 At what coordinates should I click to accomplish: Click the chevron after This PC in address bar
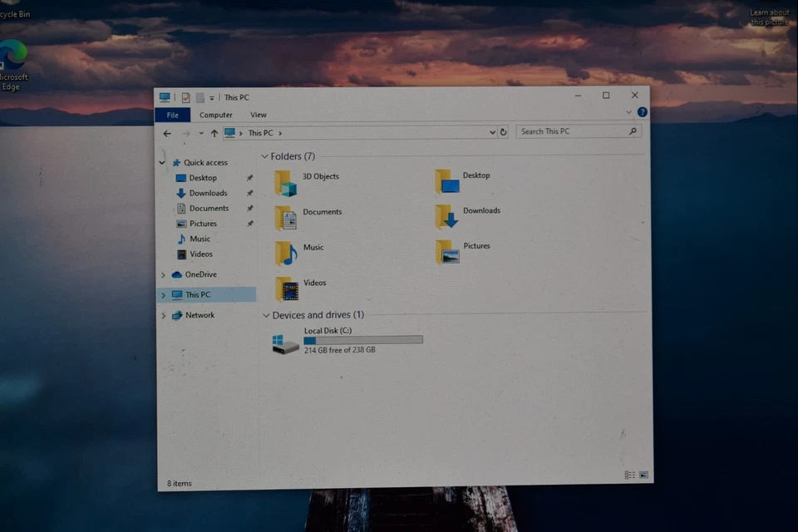(x=280, y=133)
